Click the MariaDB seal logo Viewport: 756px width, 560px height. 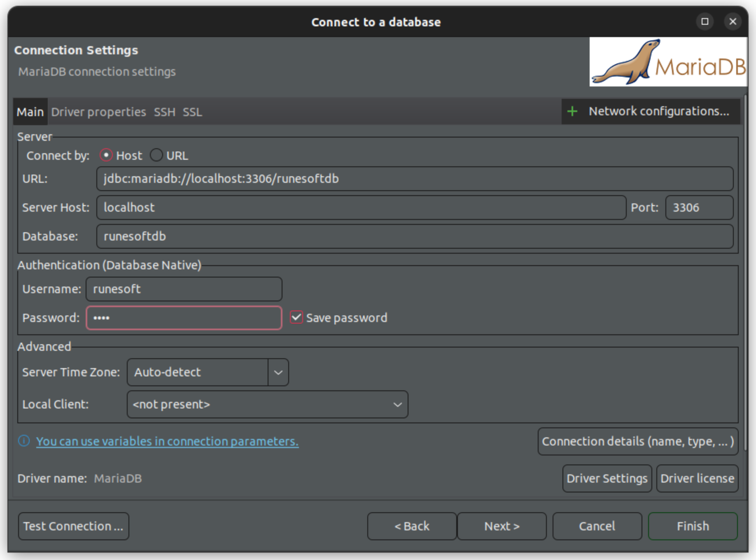pyautogui.click(x=668, y=62)
